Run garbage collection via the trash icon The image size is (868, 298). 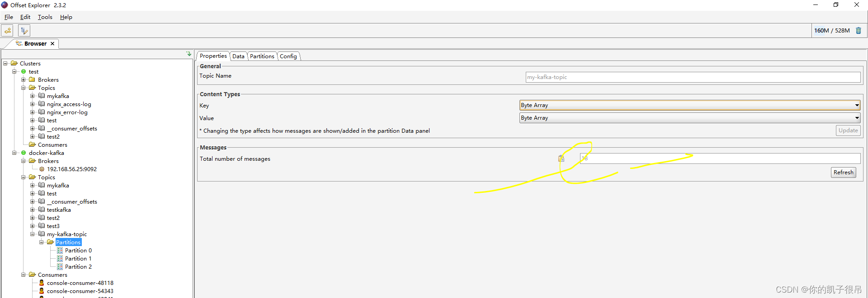point(859,31)
